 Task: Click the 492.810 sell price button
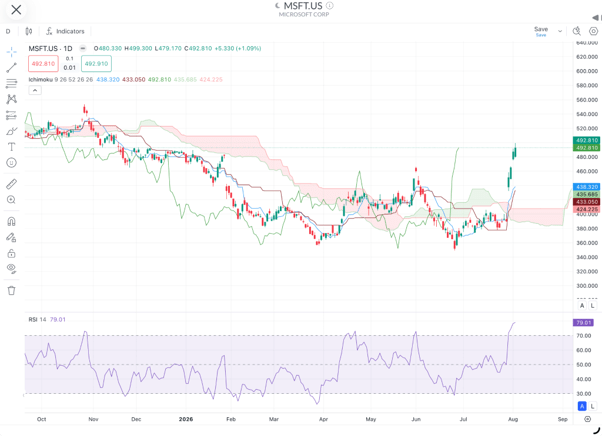pos(43,64)
